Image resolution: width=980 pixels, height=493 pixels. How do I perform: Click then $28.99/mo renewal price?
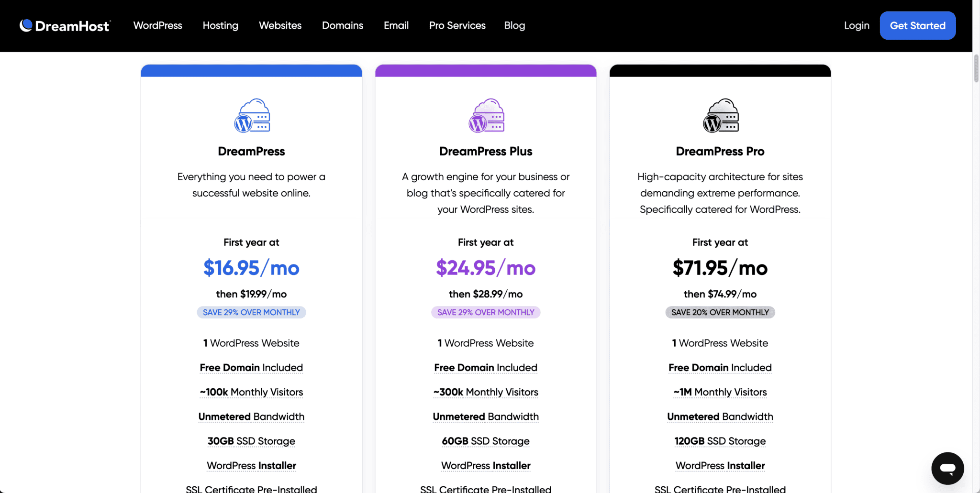coord(486,294)
